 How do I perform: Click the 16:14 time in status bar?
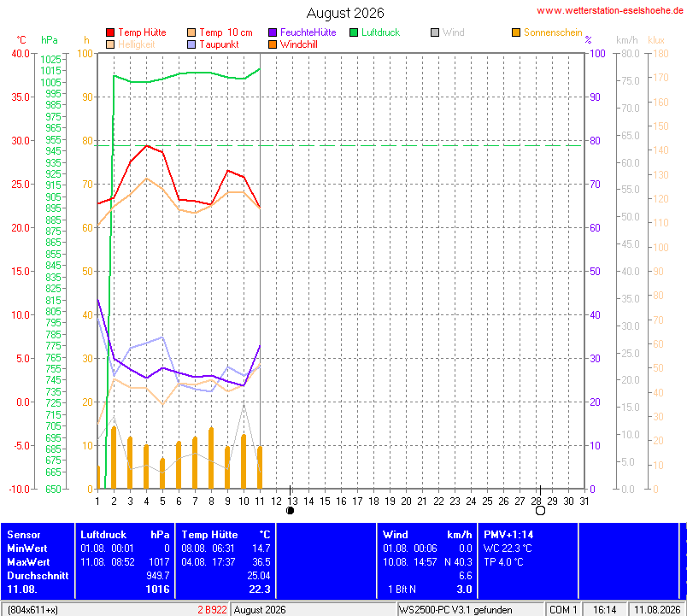pyautogui.click(x=605, y=609)
